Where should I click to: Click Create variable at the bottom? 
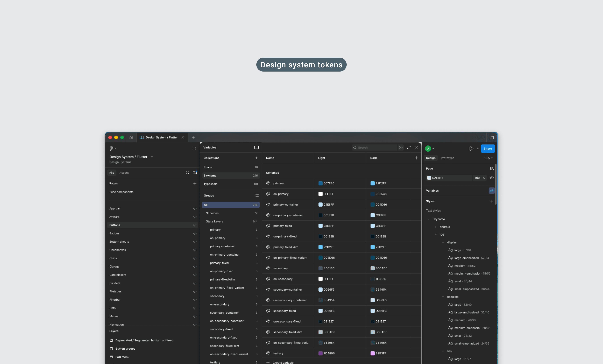pyautogui.click(x=280, y=362)
